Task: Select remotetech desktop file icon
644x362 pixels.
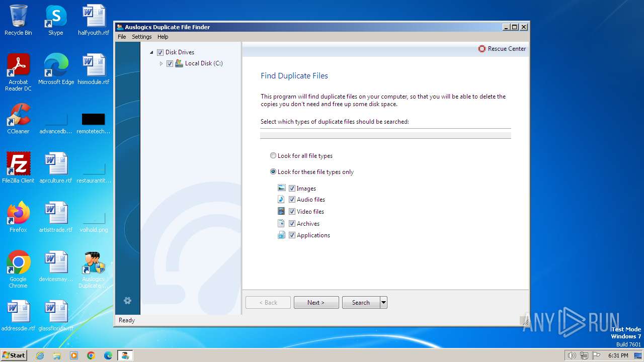Action: tap(94, 123)
